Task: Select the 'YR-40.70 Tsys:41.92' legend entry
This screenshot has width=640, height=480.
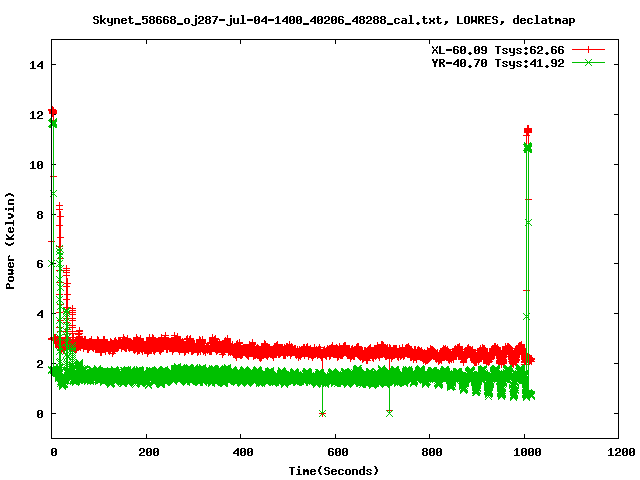Action: [x=498, y=63]
